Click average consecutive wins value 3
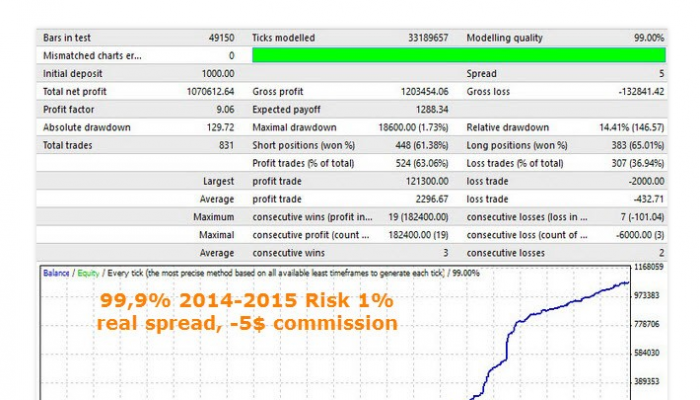The image size is (700, 400). click(446, 253)
